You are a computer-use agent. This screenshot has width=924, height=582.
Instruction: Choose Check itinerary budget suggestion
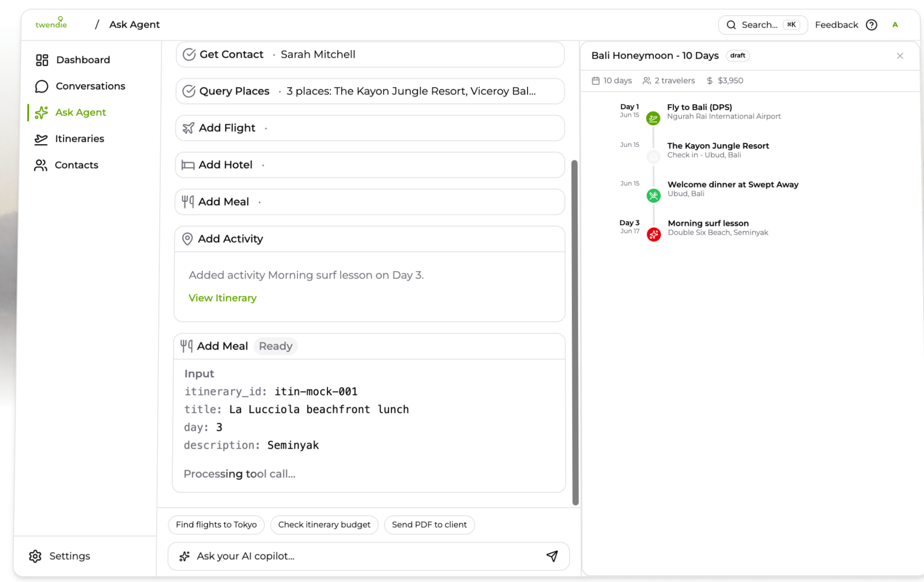[324, 525]
